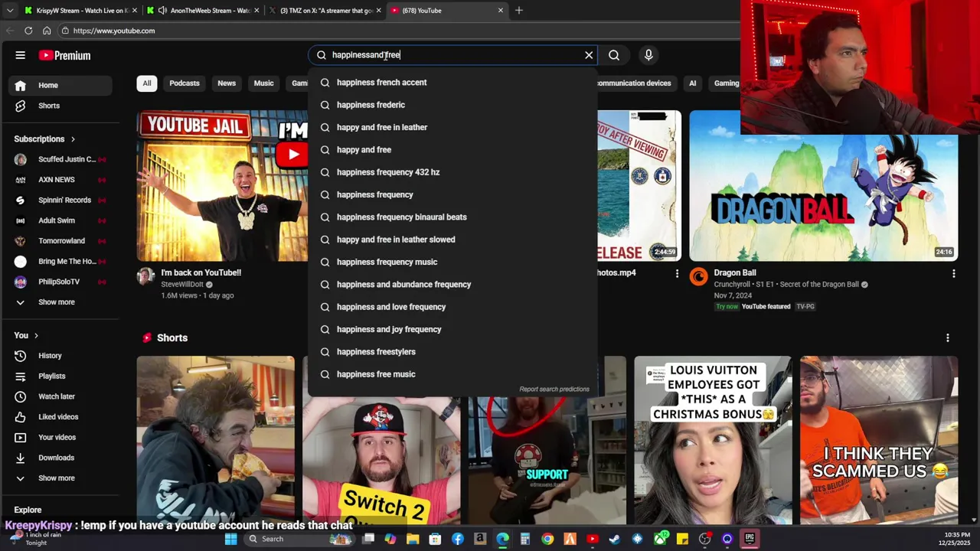The image size is (980, 551).
Task: Go to Home in sidebar
Action: (x=60, y=86)
